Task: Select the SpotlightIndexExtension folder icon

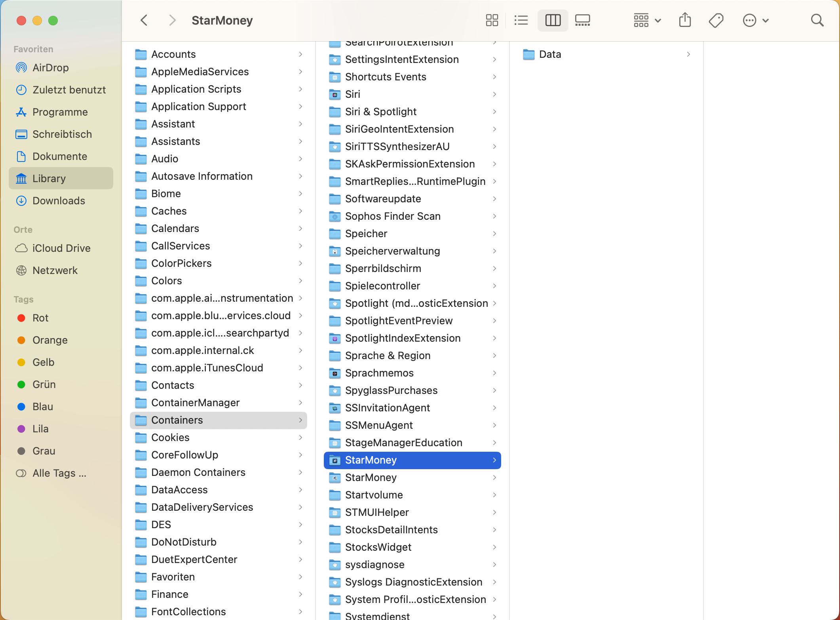Action: point(335,338)
